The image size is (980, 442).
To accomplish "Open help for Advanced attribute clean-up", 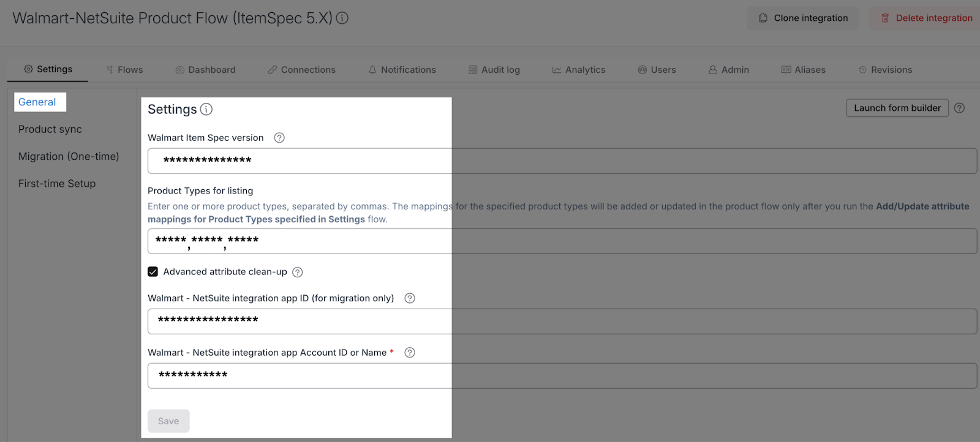I will (298, 272).
